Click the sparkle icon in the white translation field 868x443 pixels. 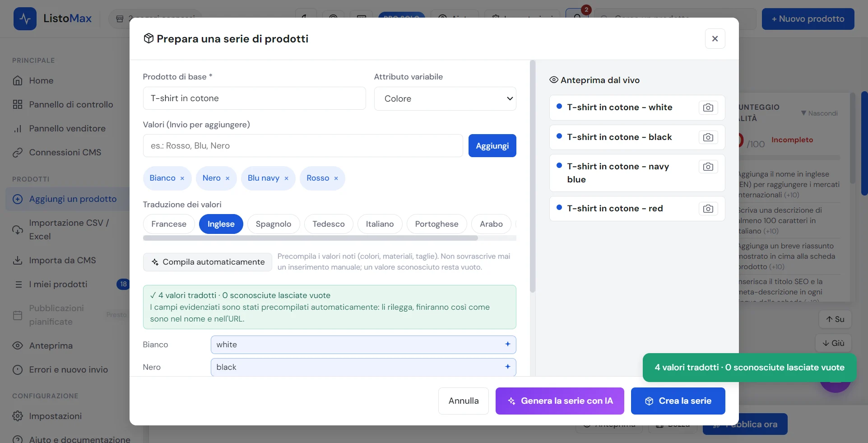(507, 344)
